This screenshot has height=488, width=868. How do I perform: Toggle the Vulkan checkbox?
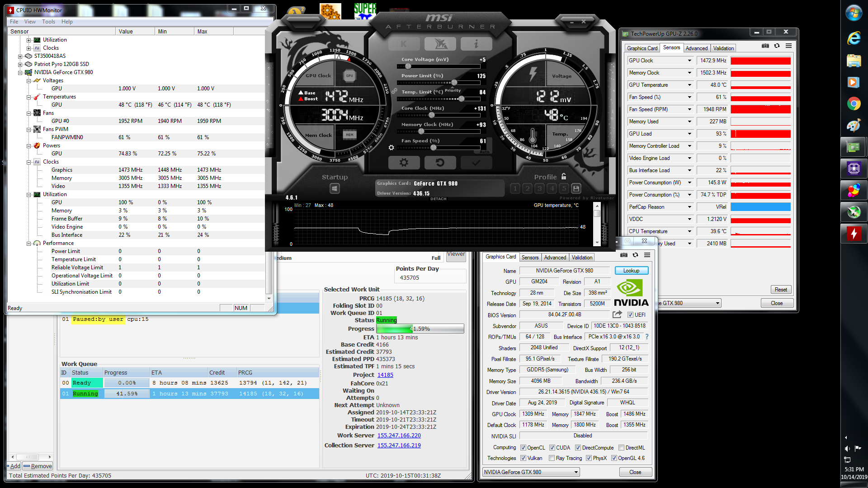click(x=523, y=458)
